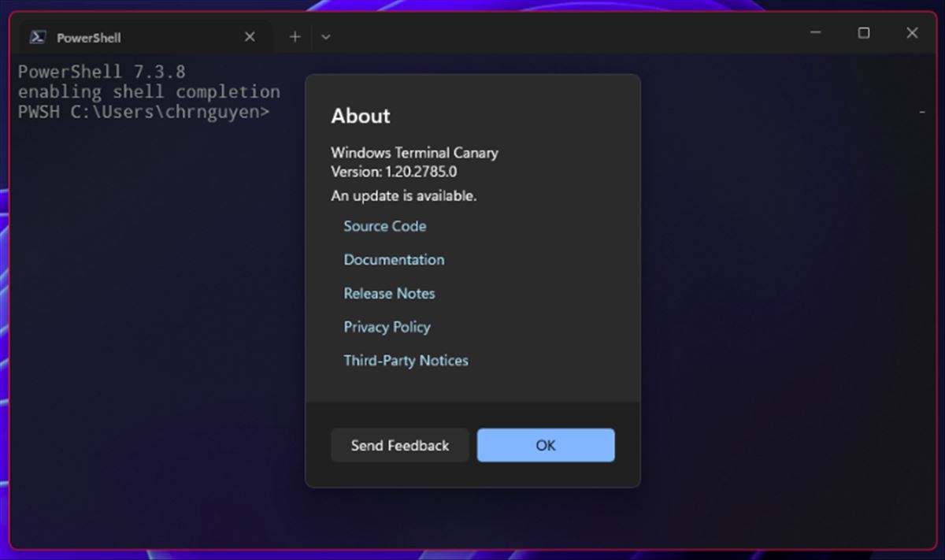Click the PWSH prompt line in the terminal
The height and width of the screenshot is (560, 945).
coord(144,112)
